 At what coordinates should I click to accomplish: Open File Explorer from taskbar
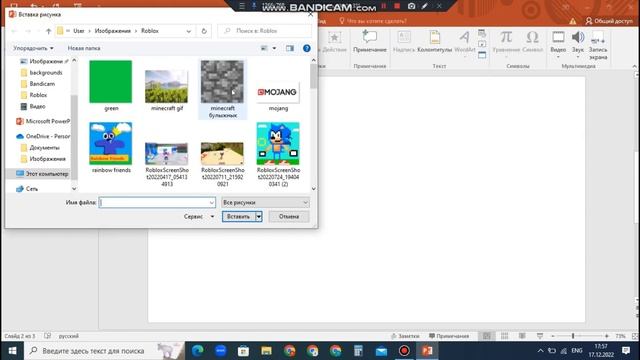click(267, 351)
